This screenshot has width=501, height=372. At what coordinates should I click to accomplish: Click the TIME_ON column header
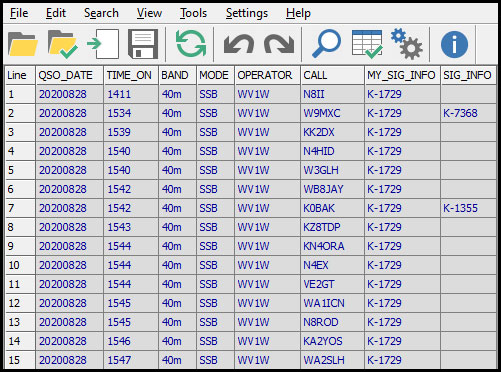pyautogui.click(x=131, y=75)
